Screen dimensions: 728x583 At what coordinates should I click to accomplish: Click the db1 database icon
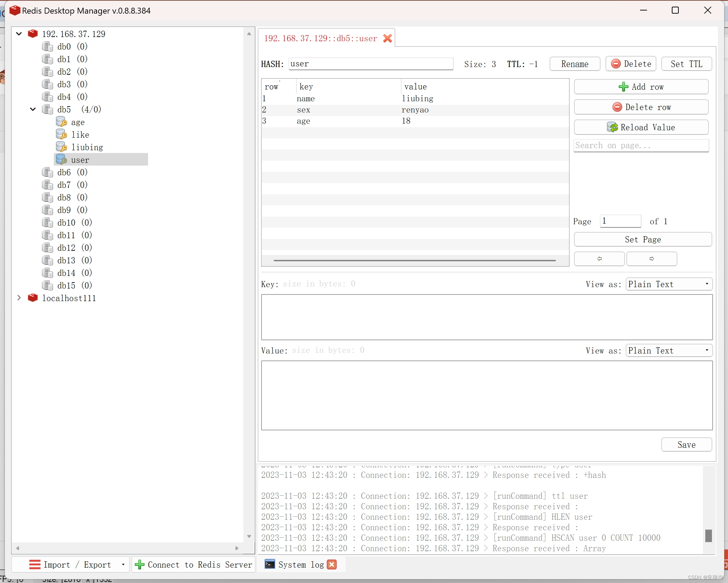point(47,59)
